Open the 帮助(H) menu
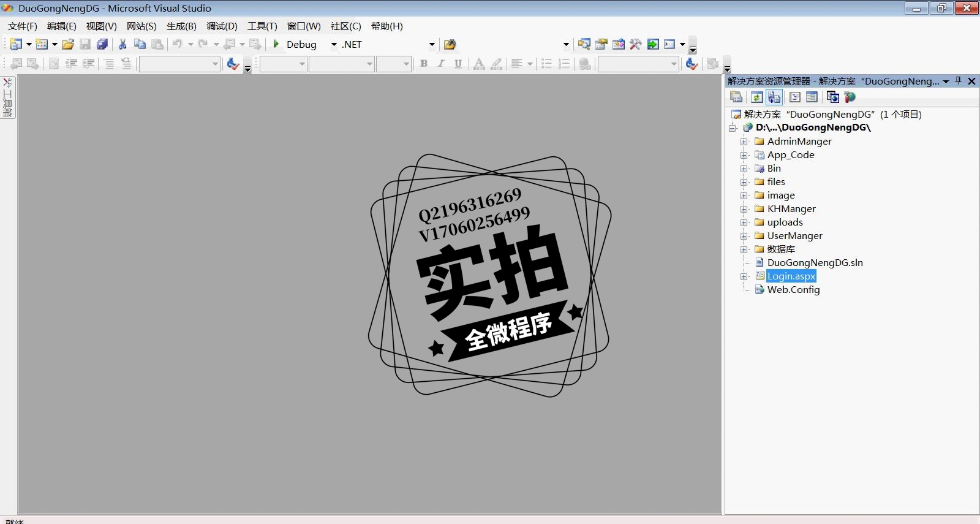 (x=387, y=26)
